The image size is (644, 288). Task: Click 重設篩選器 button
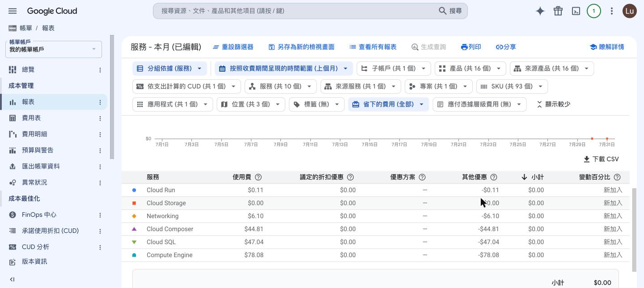tap(233, 47)
